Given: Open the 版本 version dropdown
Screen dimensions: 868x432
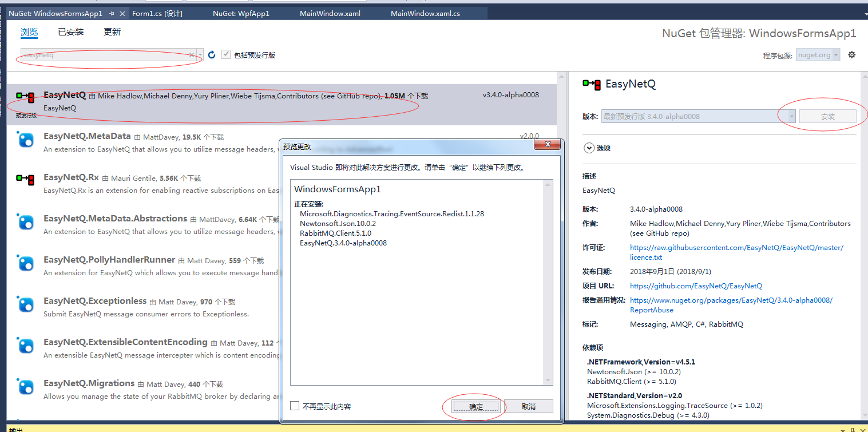Looking at the screenshot, I should [x=792, y=116].
